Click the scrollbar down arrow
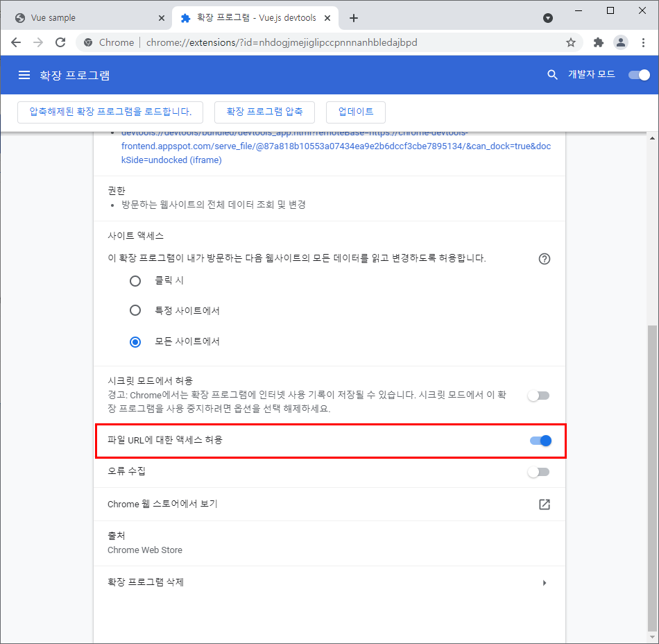This screenshot has height=644, width=659. pyautogui.click(x=652, y=638)
